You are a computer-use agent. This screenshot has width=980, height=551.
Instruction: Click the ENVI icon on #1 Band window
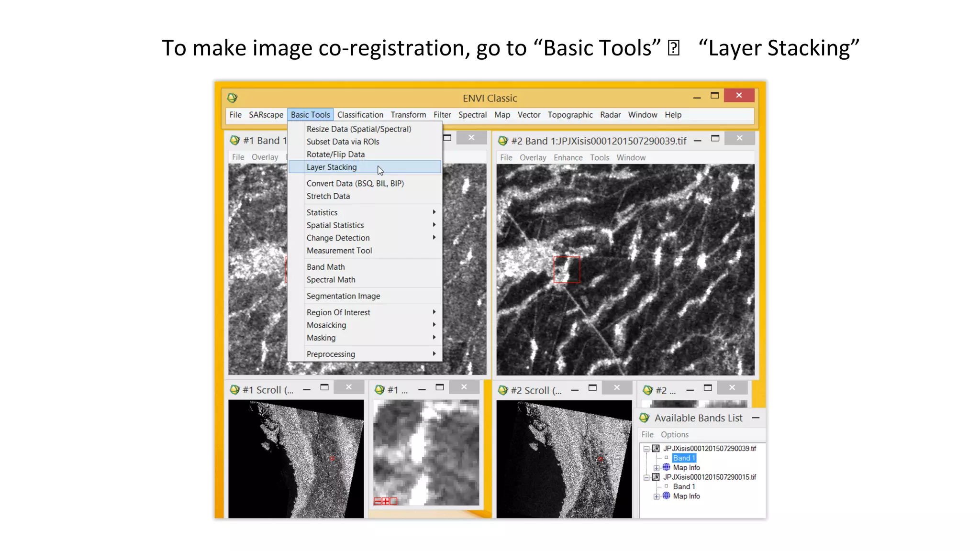click(234, 140)
